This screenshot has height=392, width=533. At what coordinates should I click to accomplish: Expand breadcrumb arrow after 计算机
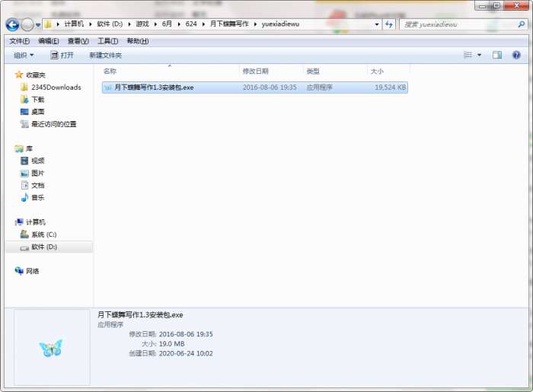pyautogui.click(x=91, y=24)
